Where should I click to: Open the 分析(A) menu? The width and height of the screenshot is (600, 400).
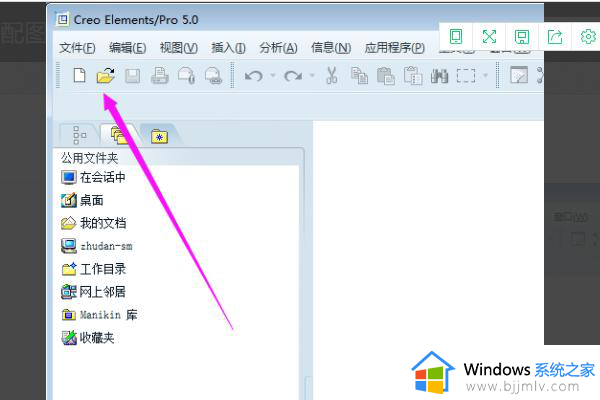click(x=278, y=48)
